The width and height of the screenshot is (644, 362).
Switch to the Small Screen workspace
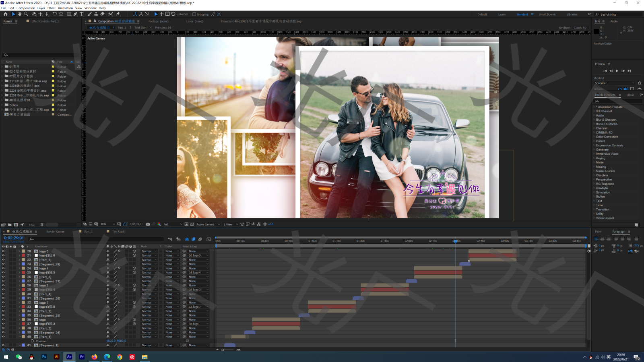[547, 14]
